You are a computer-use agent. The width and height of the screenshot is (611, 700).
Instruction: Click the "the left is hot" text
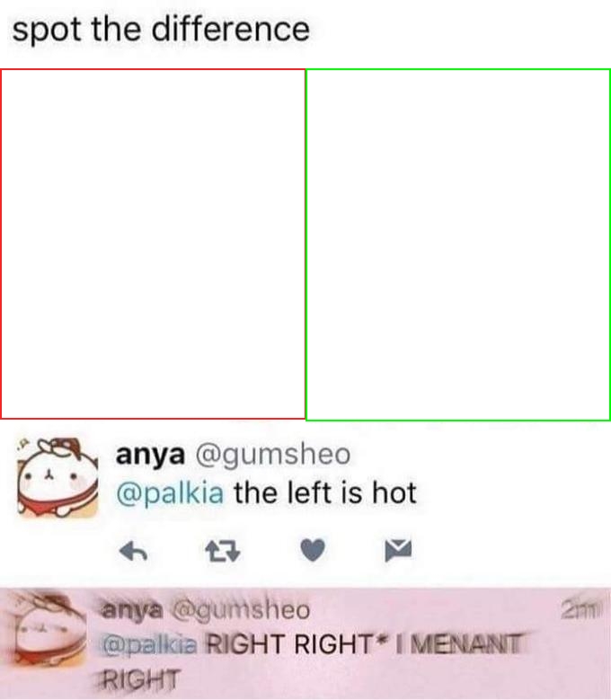325,492
